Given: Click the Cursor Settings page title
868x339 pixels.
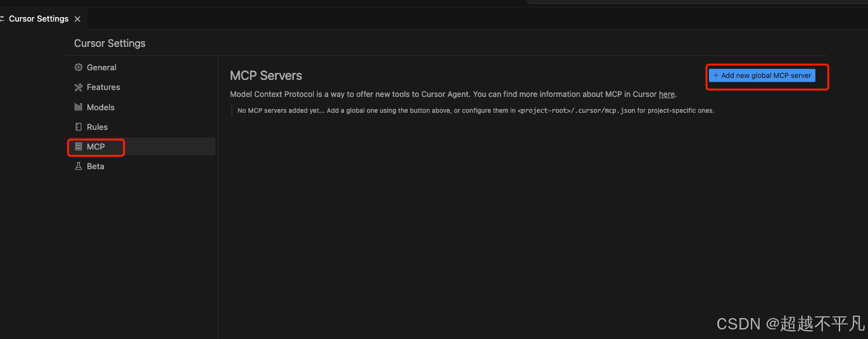Looking at the screenshot, I should pyautogui.click(x=110, y=43).
